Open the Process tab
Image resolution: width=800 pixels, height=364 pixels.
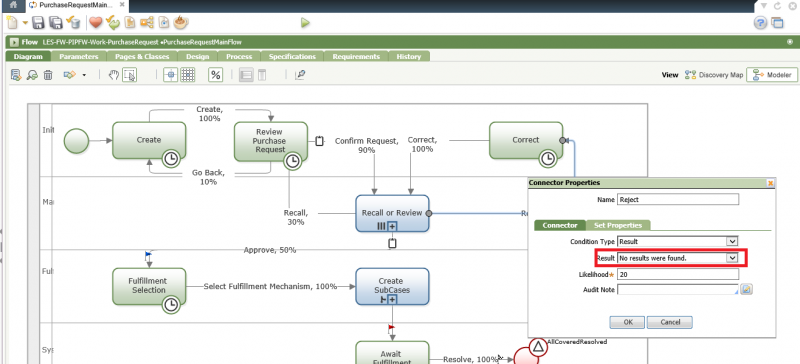pos(239,57)
